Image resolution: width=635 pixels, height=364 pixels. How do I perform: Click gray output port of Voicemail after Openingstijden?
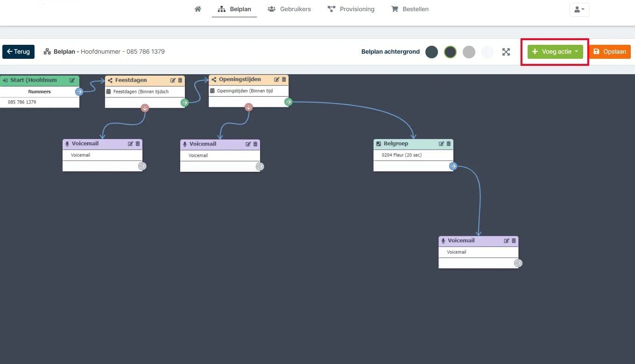tap(260, 167)
